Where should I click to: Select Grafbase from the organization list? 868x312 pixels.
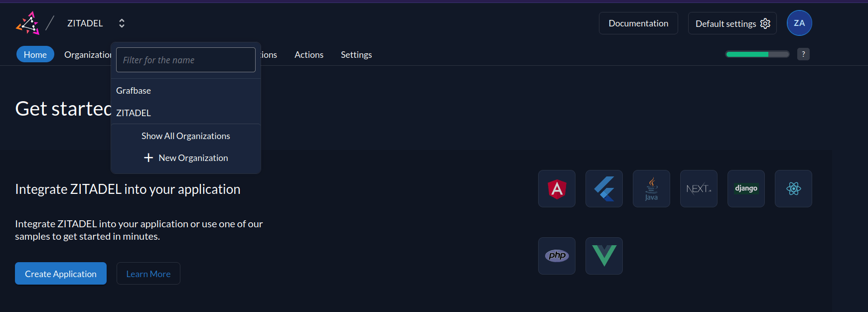pyautogui.click(x=133, y=90)
